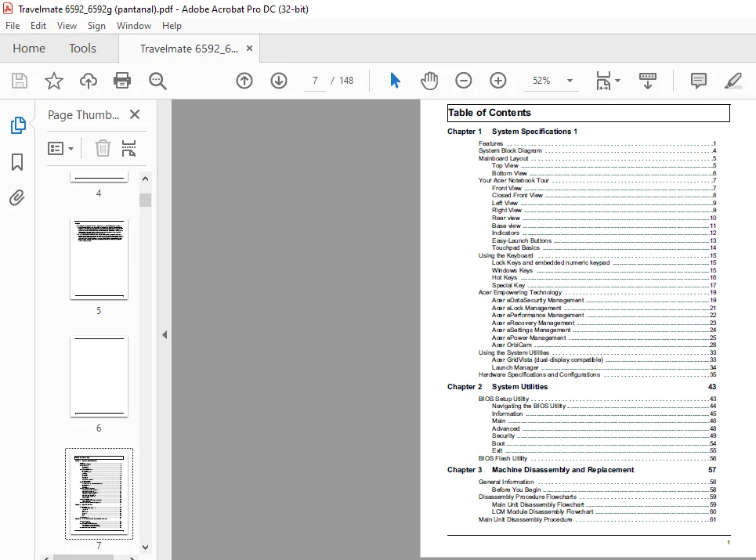Select page 6 thumbnail
The width and height of the screenshot is (756, 560).
coord(99,377)
